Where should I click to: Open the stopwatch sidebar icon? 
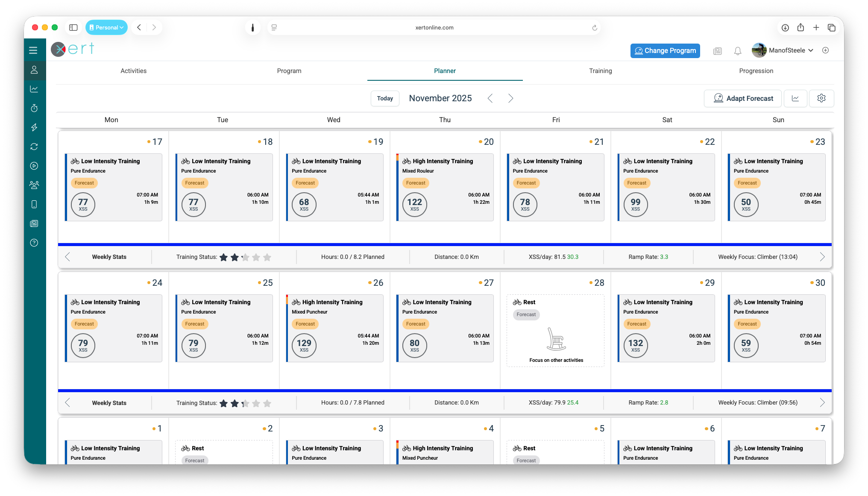34,108
